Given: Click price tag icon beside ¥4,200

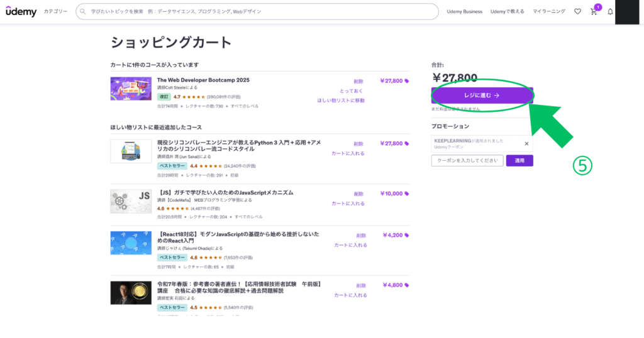Looking at the screenshot, I should pyautogui.click(x=407, y=236).
